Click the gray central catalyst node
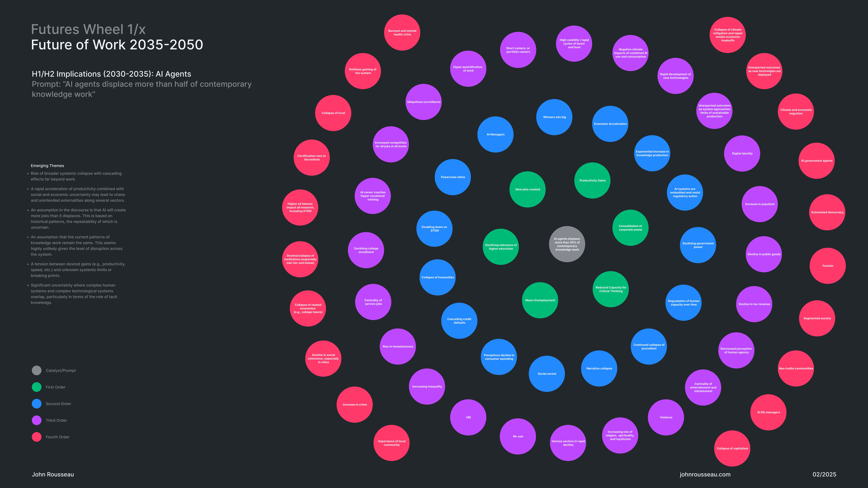 click(x=567, y=244)
